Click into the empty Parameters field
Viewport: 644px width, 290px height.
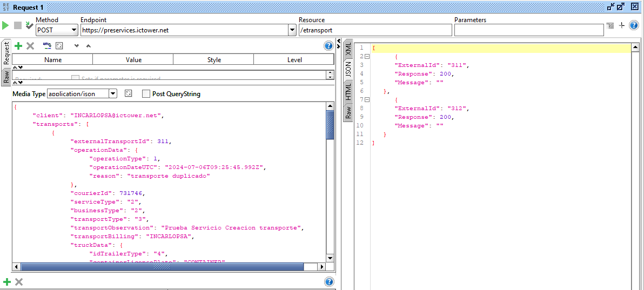[x=528, y=30]
